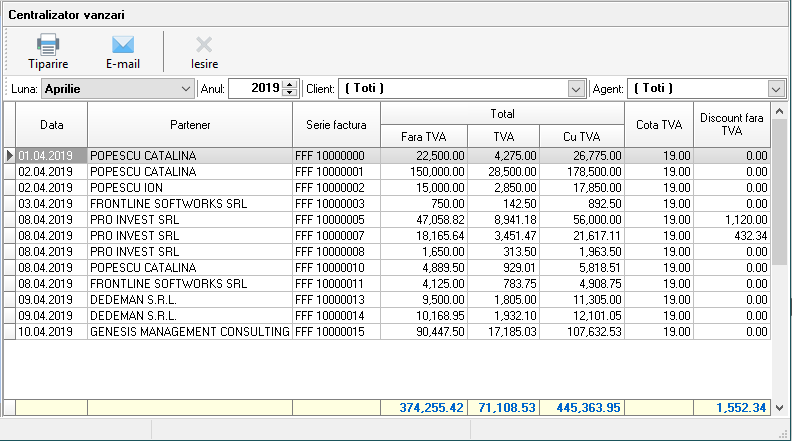Viewport: 792px width, 441px height.
Task: Select invoice FFF 10000005 row
Action: pos(336,219)
